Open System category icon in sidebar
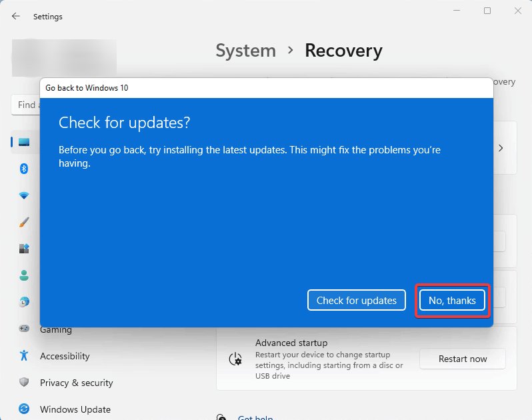Image resolution: width=532 pixels, height=420 pixels. 24,142
